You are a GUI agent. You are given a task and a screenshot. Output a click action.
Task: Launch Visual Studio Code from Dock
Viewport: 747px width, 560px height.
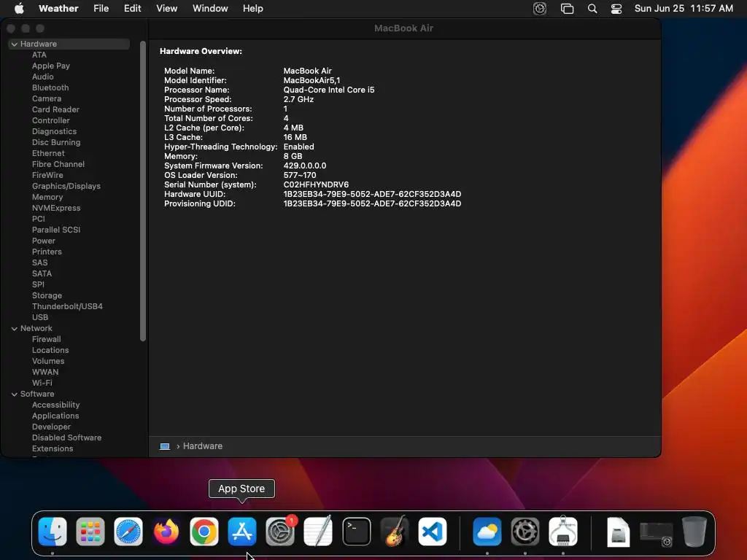pyautogui.click(x=433, y=532)
